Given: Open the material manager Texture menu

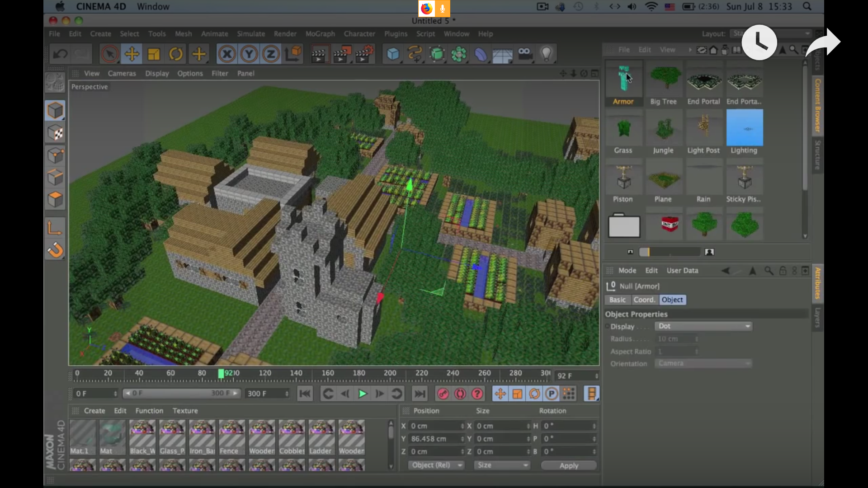Looking at the screenshot, I should (x=185, y=411).
